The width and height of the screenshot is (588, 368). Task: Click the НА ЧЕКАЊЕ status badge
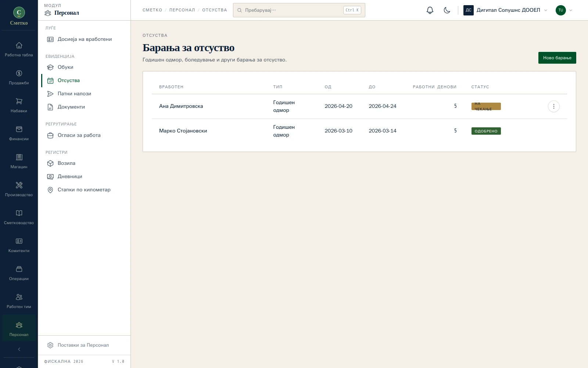(486, 106)
